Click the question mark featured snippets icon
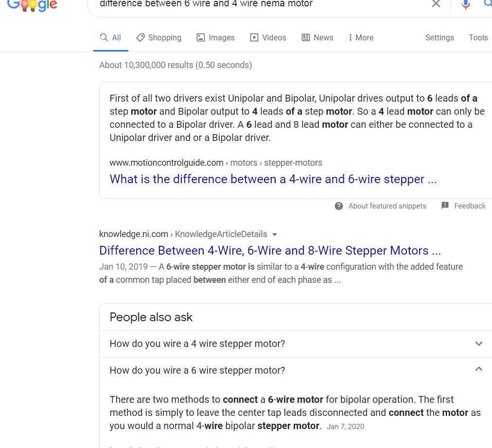Viewport: 492px width, 448px height. point(339,206)
